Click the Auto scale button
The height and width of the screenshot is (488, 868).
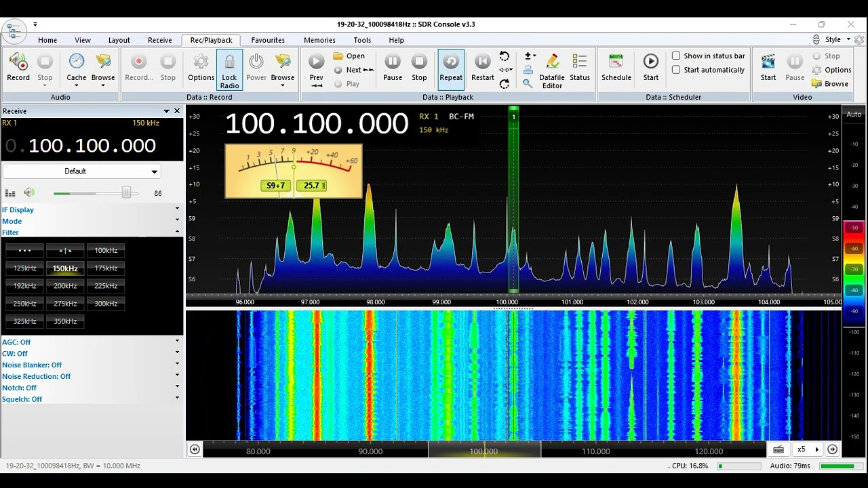854,114
